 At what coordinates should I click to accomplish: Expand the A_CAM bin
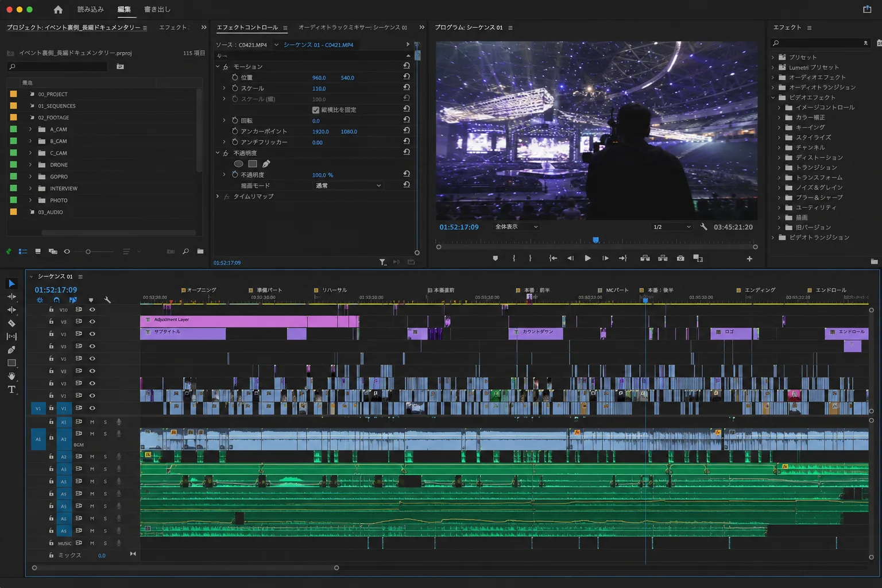coord(30,130)
